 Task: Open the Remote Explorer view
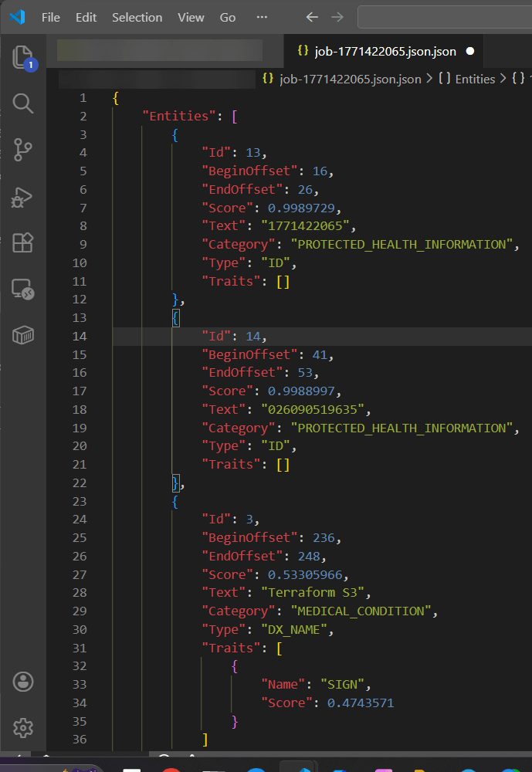pyautogui.click(x=23, y=289)
